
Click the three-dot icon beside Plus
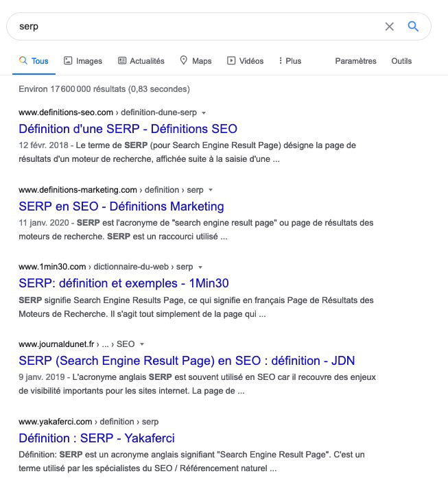click(x=281, y=60)
